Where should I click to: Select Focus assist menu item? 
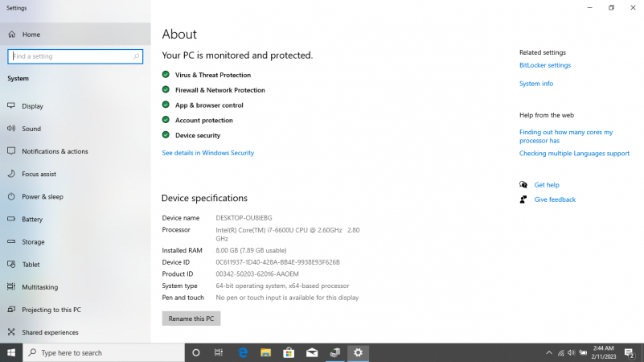pyautogui.click(x=75, y=174)
